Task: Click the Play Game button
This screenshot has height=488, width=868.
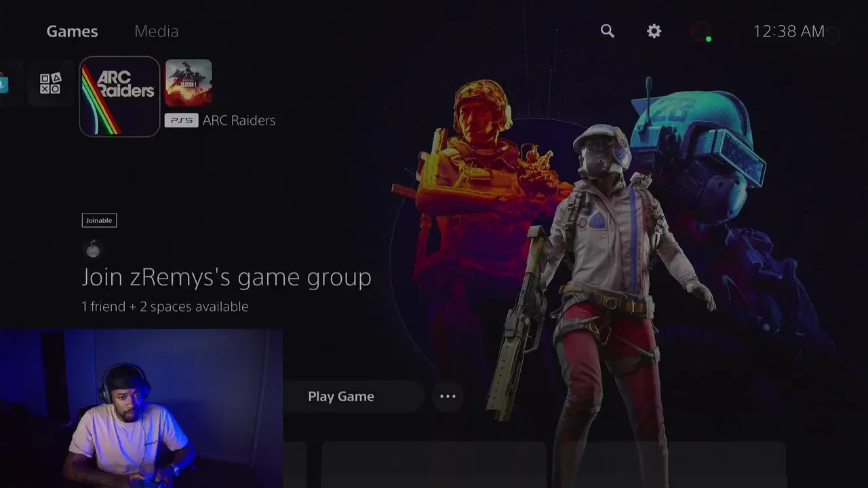Action: 340,396
